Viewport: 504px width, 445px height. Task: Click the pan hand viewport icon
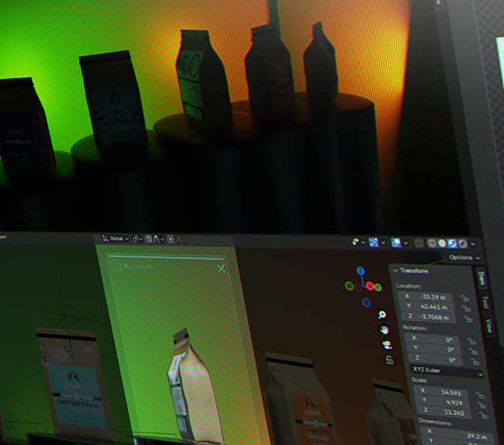coord(384,330)
